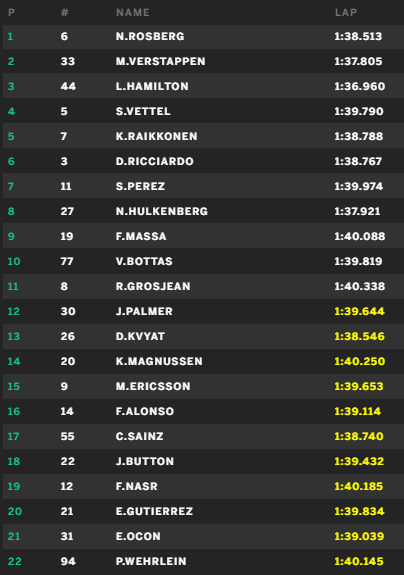Click the # car number header

[x=65, y=12]
